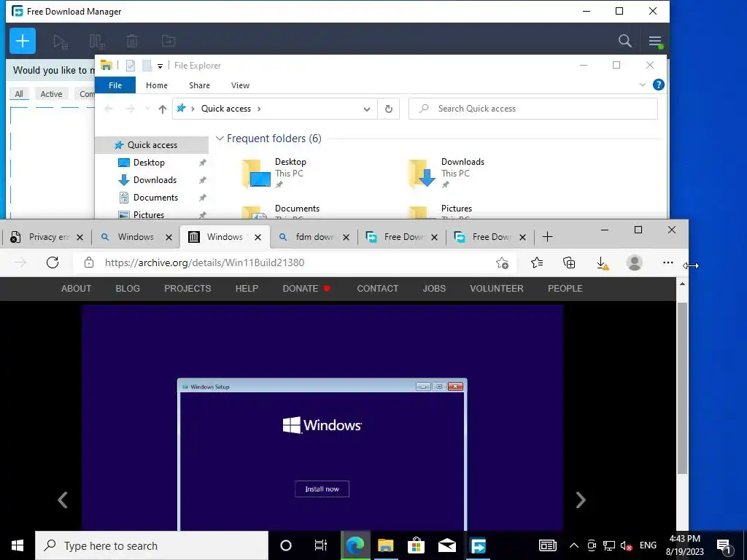The width and height of the screenshot is (747, 560).
Task: Open search in Free Download Manager
Action: pyautogui.click(x=624, y=41)
